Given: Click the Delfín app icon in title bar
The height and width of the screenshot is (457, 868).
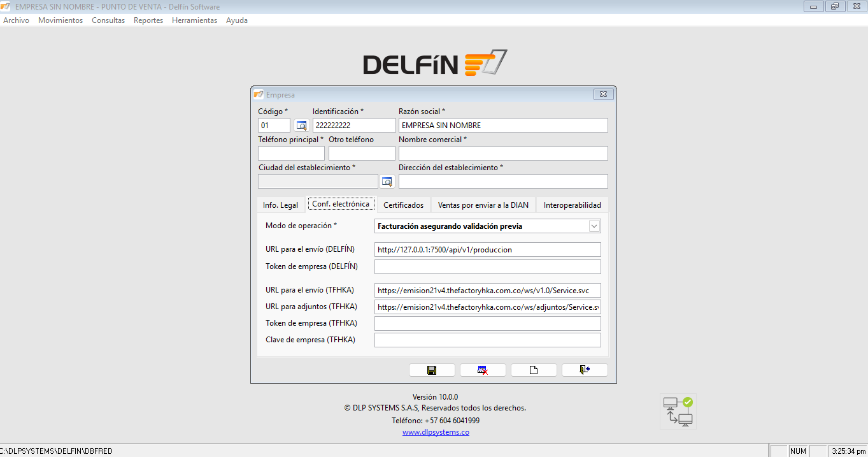Looking at the screenshot, I should click(x=6, y=6).
